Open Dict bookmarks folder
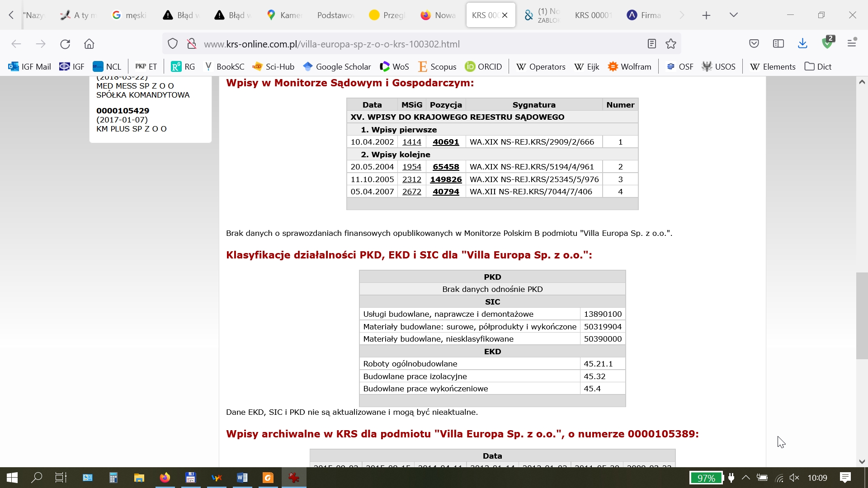 [x=818, y=67]
